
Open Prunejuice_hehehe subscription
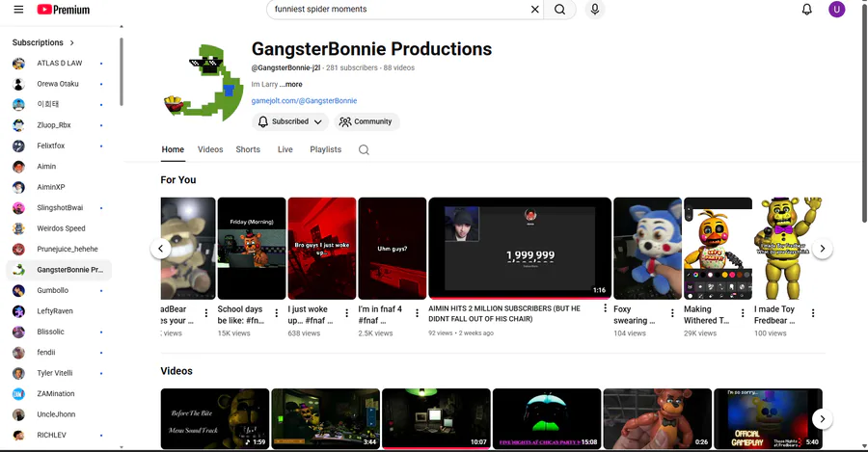[59, 250]
